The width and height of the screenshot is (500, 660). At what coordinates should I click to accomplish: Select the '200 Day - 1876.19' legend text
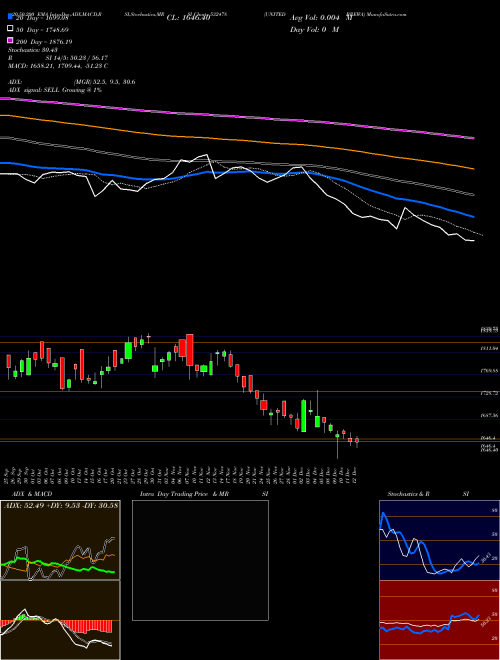pos(43,42)
